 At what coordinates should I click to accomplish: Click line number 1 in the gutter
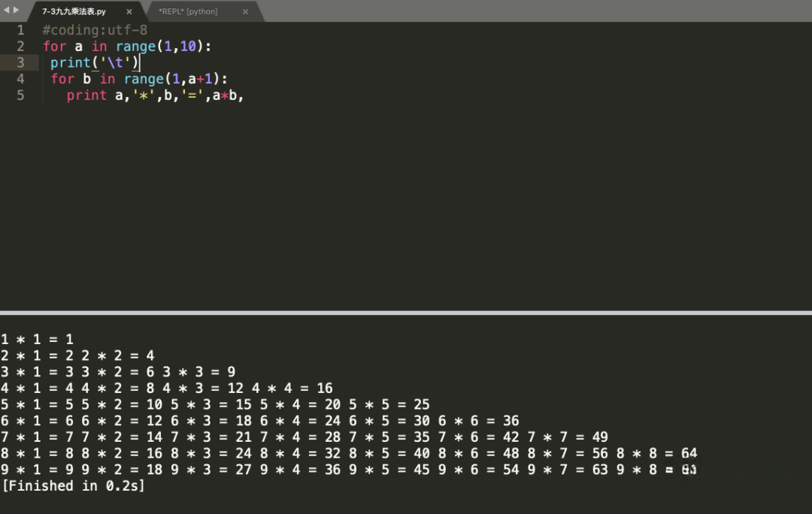tap(20, 30)
